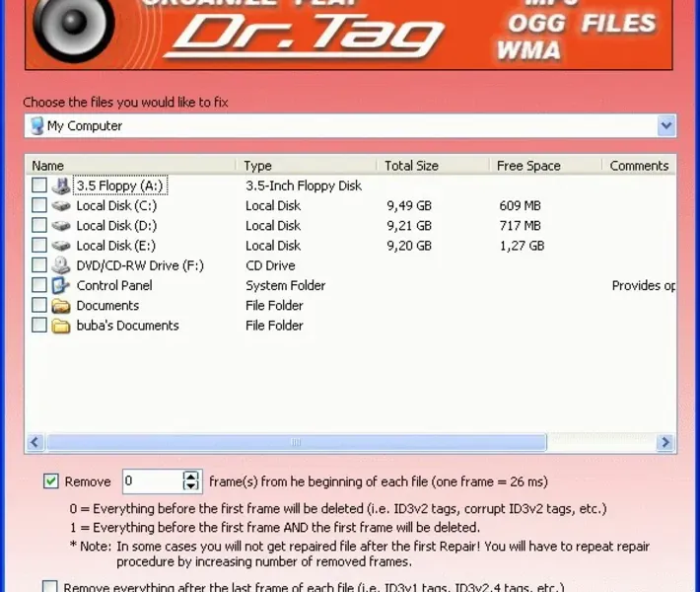700x592 pixels.
Task: Click the buba's Documents folder icon
Action: [61, 326]
